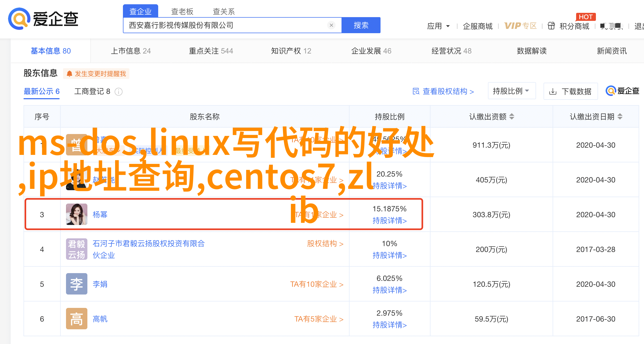Click the structure icon before 查看股权结构
Viewport: 644px width, 344px height.
click(x=416, y=91)
